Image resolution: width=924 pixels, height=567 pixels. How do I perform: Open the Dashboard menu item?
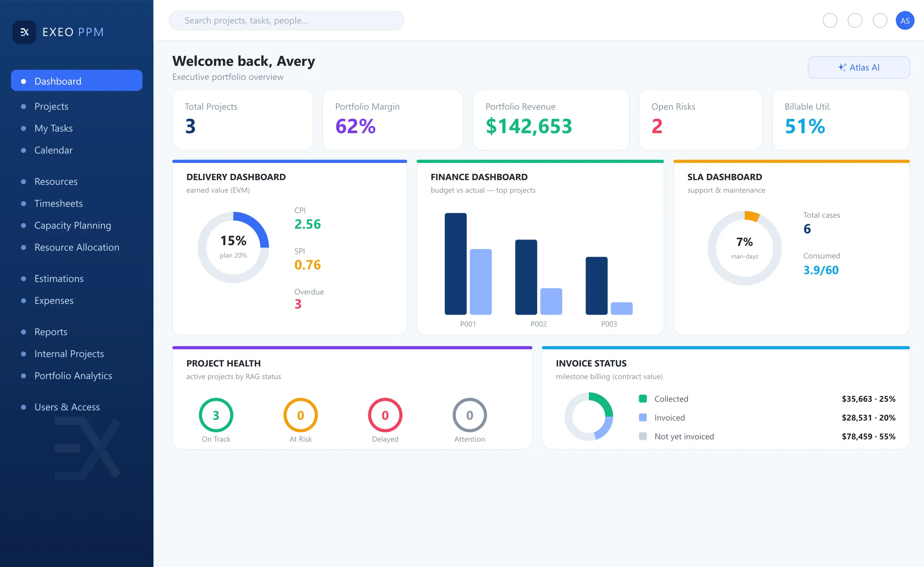tap(76, 81)
